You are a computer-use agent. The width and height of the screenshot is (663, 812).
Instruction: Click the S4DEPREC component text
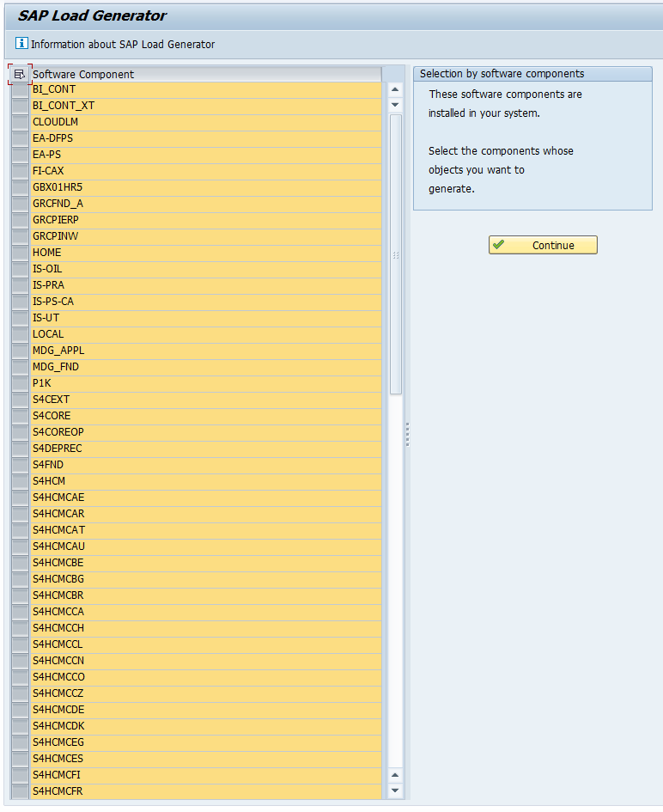tap(57, 449)
